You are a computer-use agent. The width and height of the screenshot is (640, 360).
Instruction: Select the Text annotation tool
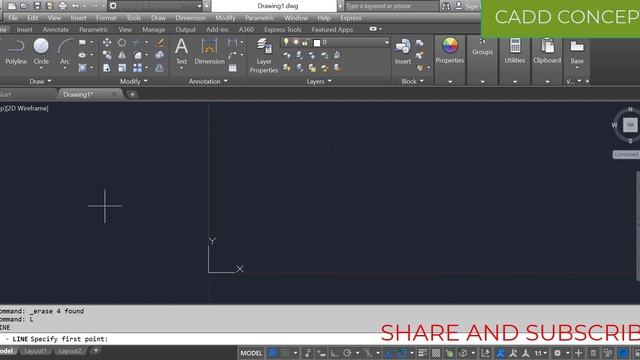[x=181, y=52]
